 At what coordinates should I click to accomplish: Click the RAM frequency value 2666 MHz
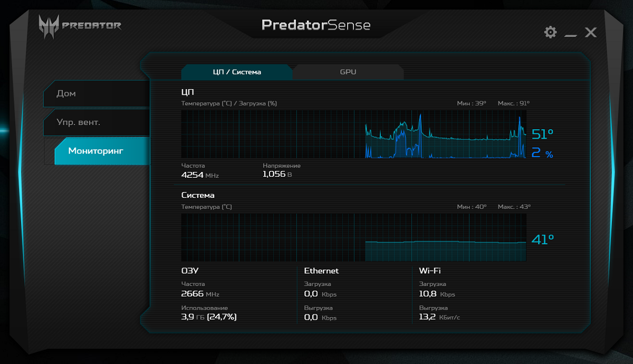(200, 294)
